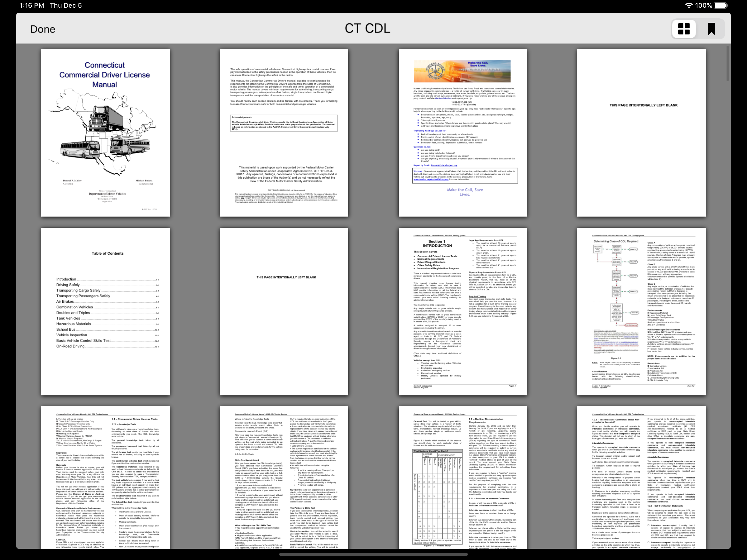The height and width of the screenshot is (560, 747).
Task: Open the Commercial Driver License Tests page thumbnail
Action: click(105, 477)
